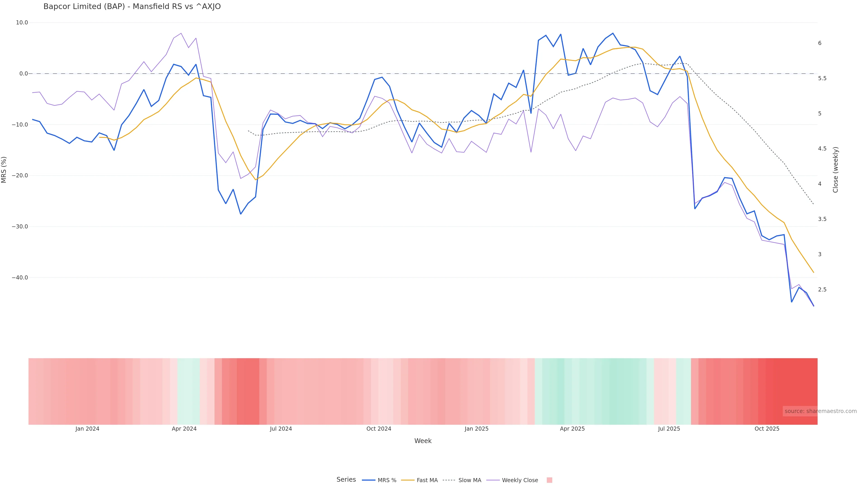The image size is (868, 488).
Task: Click the 'Series' legend title
Action: [346, 480]
